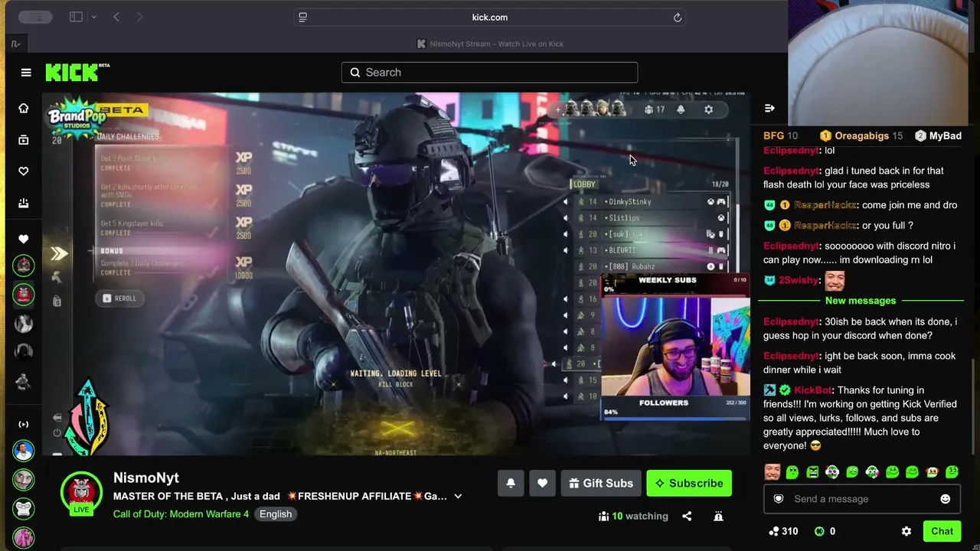The width and height of the screenshot is (980, 551).
Task: Open NismoNyt's live profile avatar
Action: pos(81,492)
